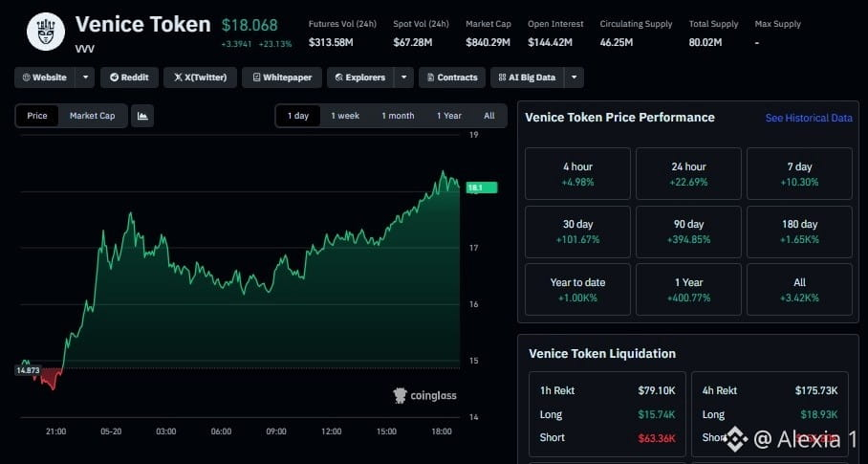Screen dimensions: 868x464
Task: Open the Contracts button
Action: [x=452, y=77]
